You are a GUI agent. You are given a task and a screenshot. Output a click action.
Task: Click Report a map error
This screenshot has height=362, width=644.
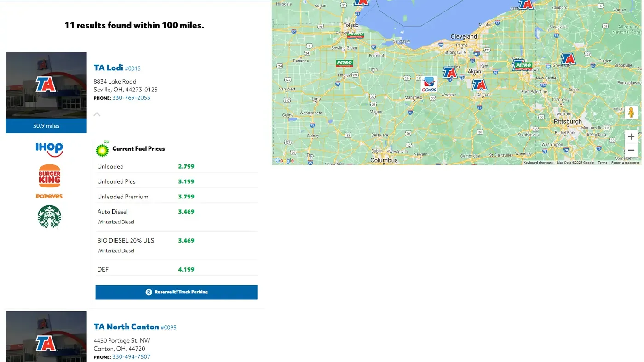pos(625,163)
